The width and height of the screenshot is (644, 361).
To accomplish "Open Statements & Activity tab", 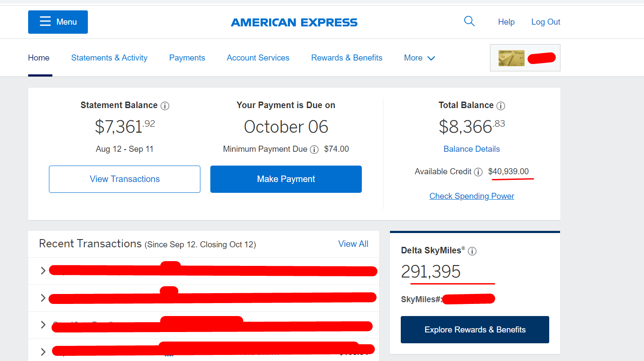I will point(109,58).
